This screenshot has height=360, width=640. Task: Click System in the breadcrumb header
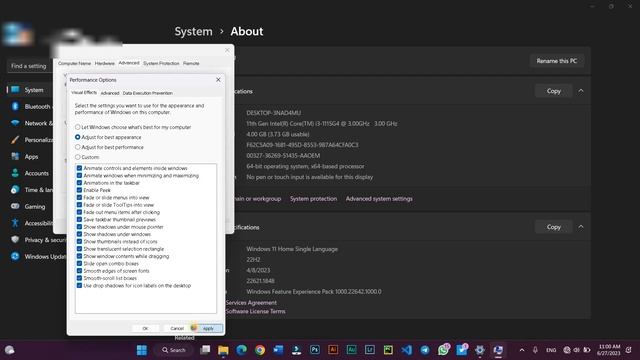tap(193, 31)
